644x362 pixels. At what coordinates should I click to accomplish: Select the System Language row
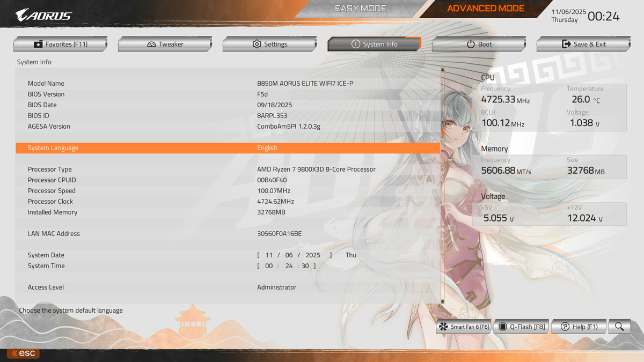click(228, 148)
